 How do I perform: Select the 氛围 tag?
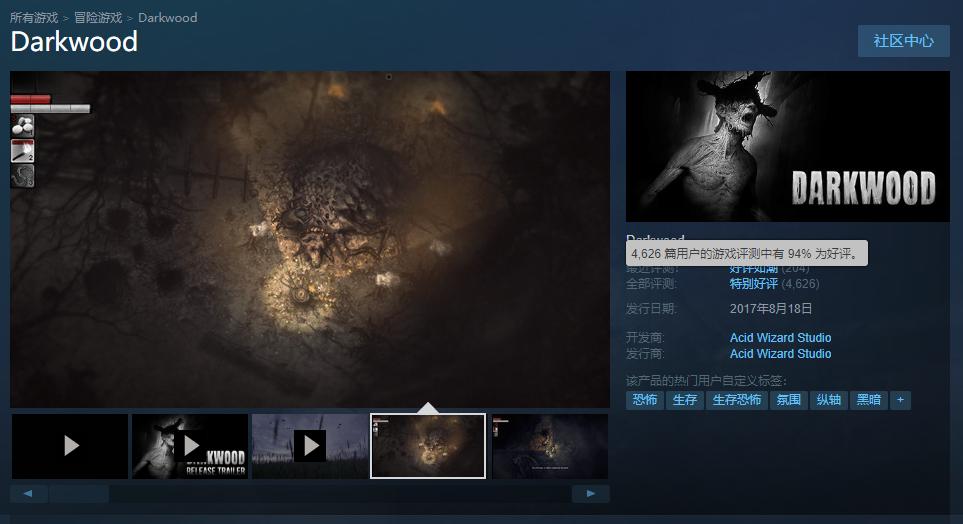point(789,400)
